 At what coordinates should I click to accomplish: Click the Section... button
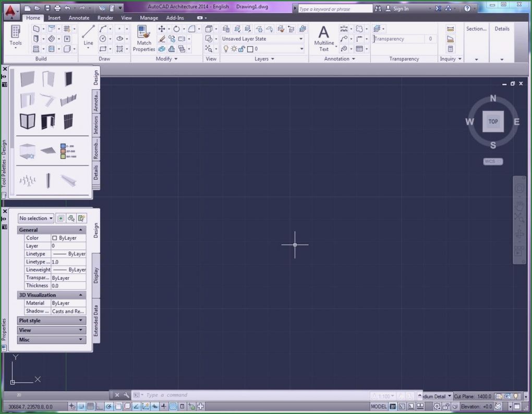(x=476, y=29)
